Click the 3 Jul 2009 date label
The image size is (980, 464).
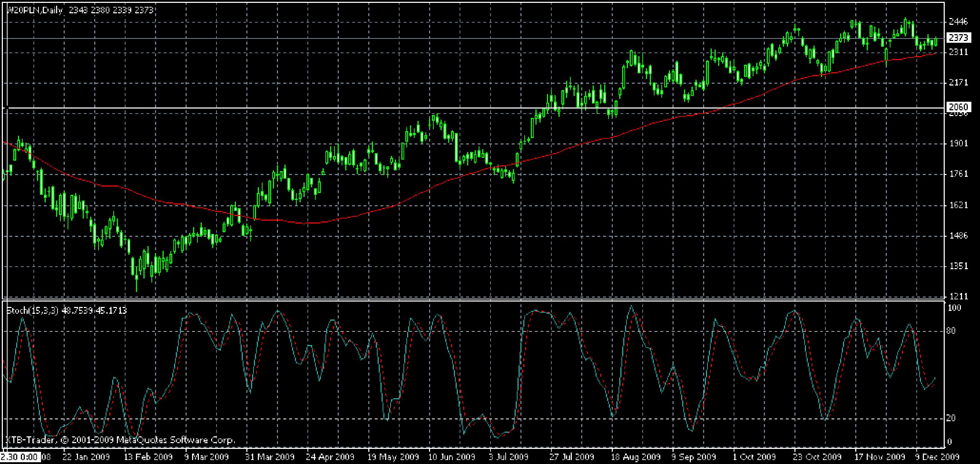pos(509,457)
